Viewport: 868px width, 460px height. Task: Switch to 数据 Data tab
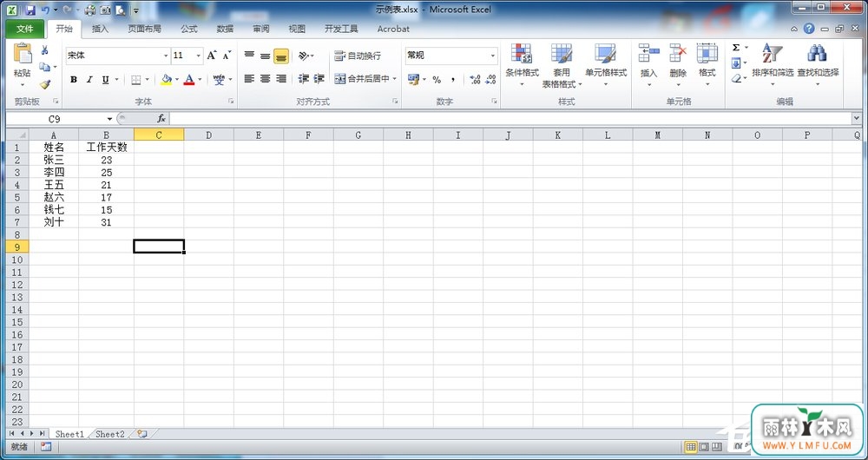click(x=225, y=29)
